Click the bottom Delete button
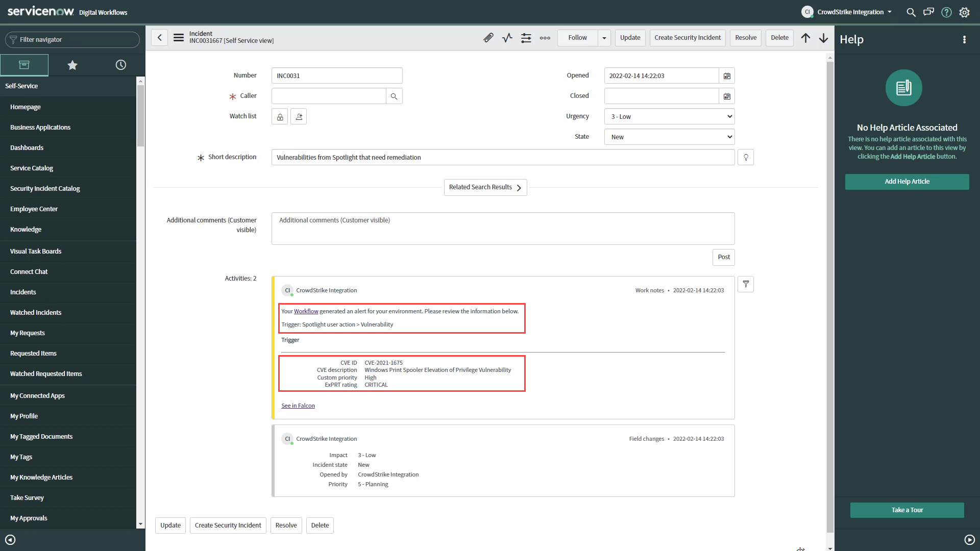980x551 pixels. [320, 525]
